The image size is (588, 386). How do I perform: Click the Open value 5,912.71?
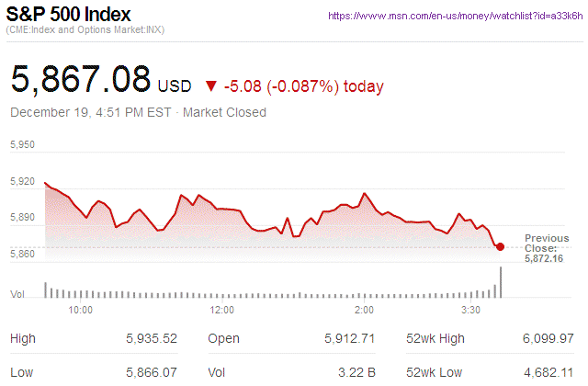tap(349, 339)
